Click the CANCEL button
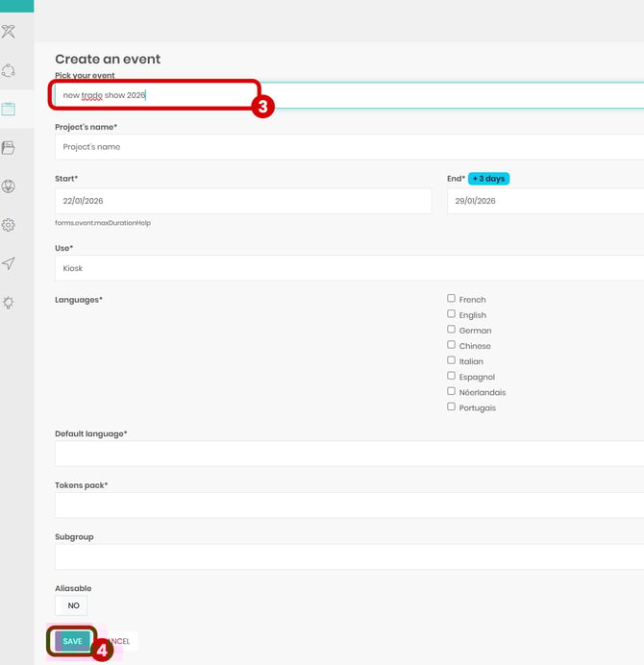 tap(119, 641)
